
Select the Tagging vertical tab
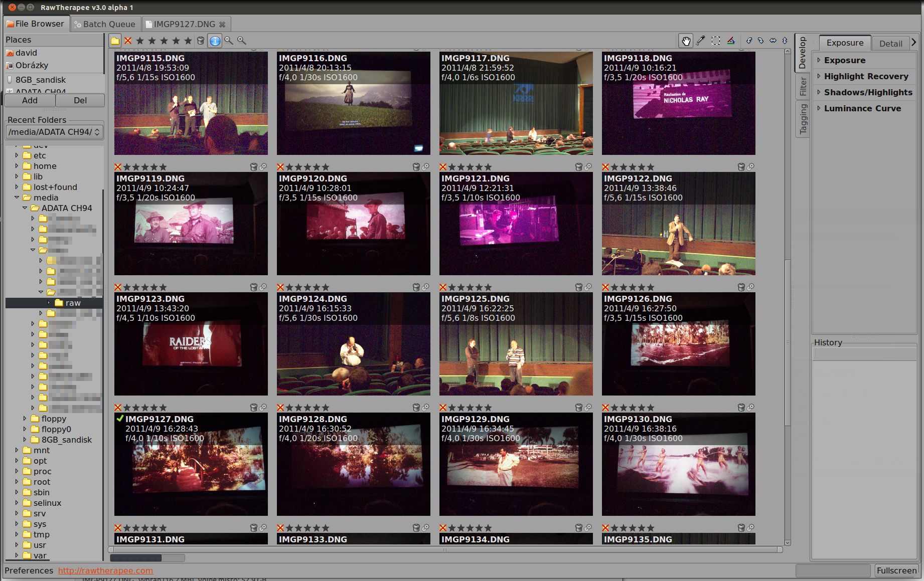pyautogui.click(x=803, y=119)
